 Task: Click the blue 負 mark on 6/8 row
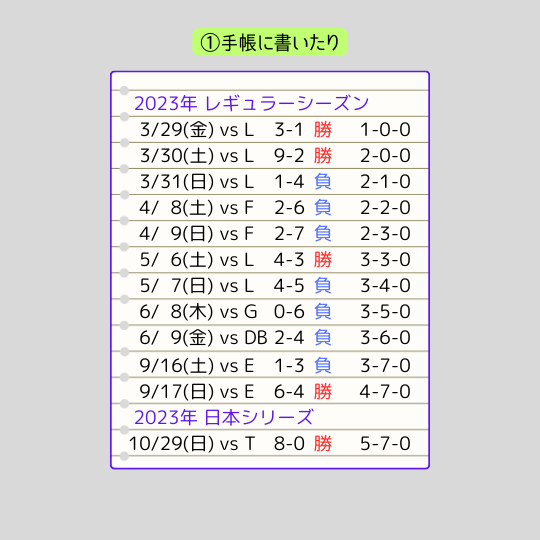(323, 312)
